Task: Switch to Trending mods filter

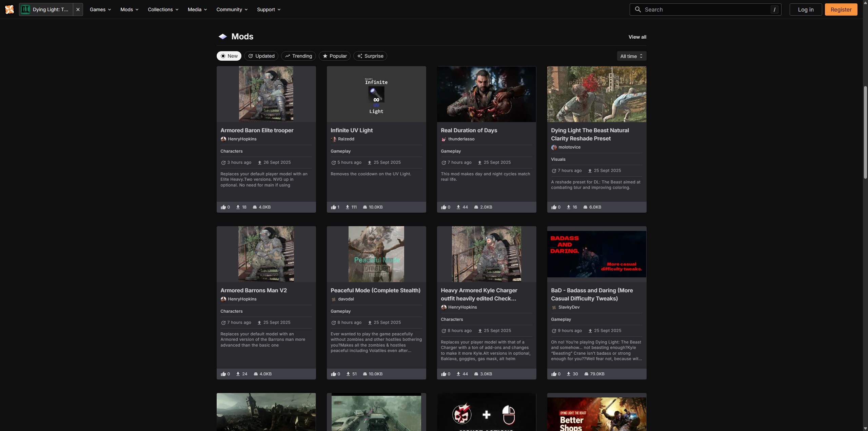Action: 298,56
